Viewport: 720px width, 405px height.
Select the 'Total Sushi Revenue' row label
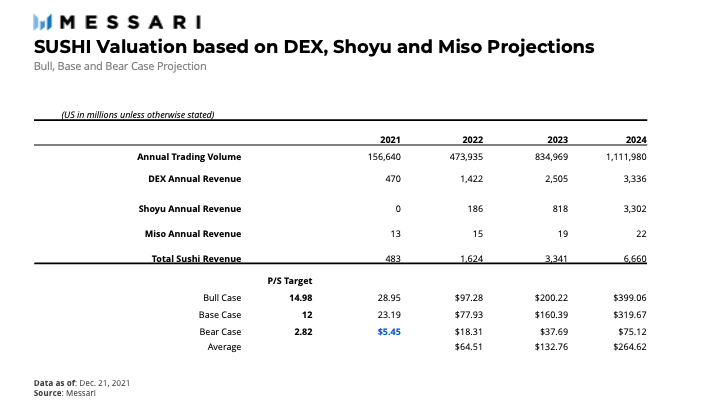[197, 259]
